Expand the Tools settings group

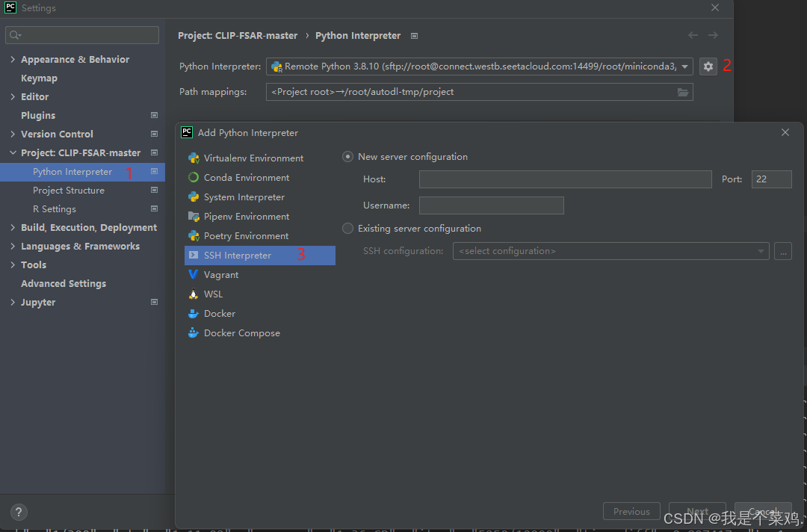click(13, 265)
